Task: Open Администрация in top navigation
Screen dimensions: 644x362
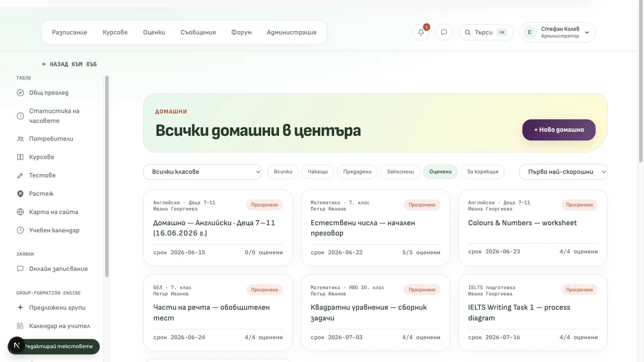Action: (x=292, y=32)
